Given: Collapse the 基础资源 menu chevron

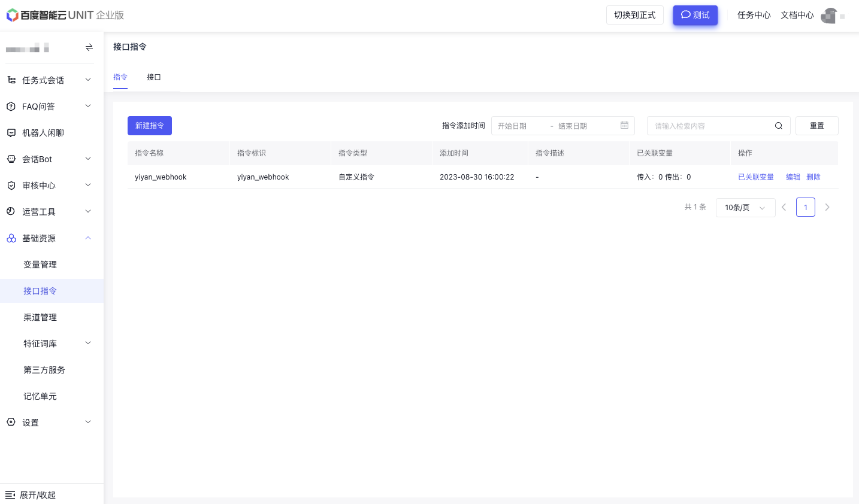Looking at the screenshot, I should 88,238.
